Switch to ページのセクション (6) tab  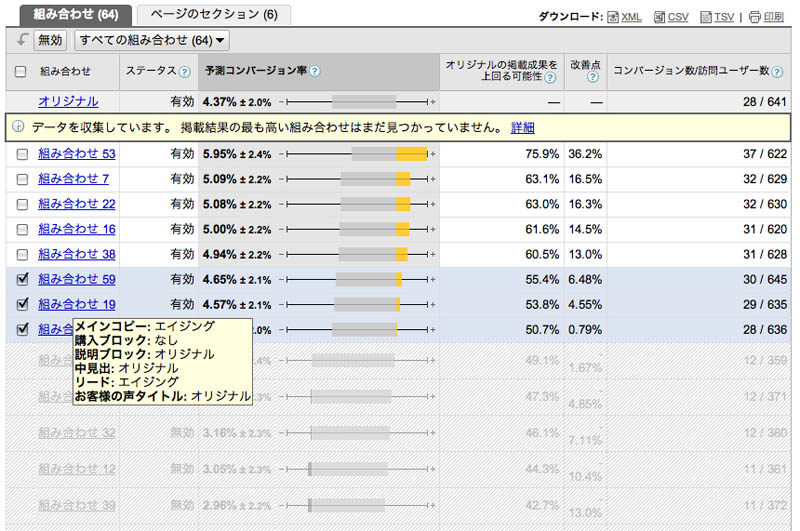pos(214,15)
